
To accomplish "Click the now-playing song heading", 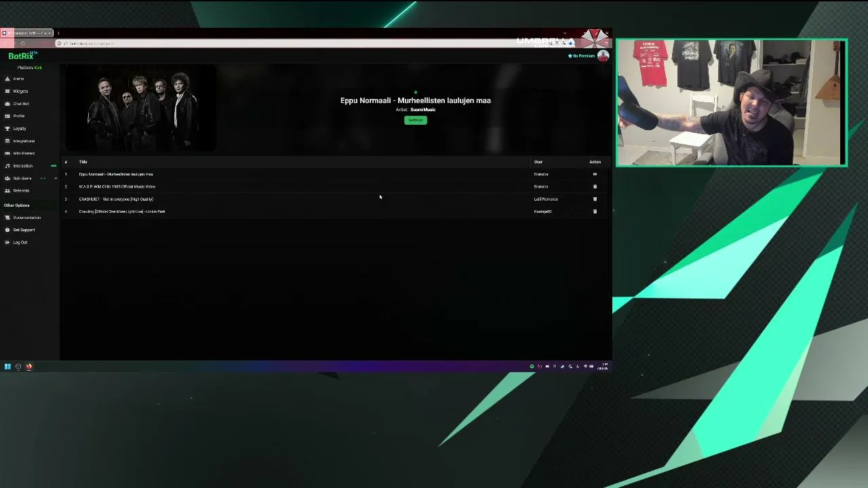I will (x=416, y=100).
